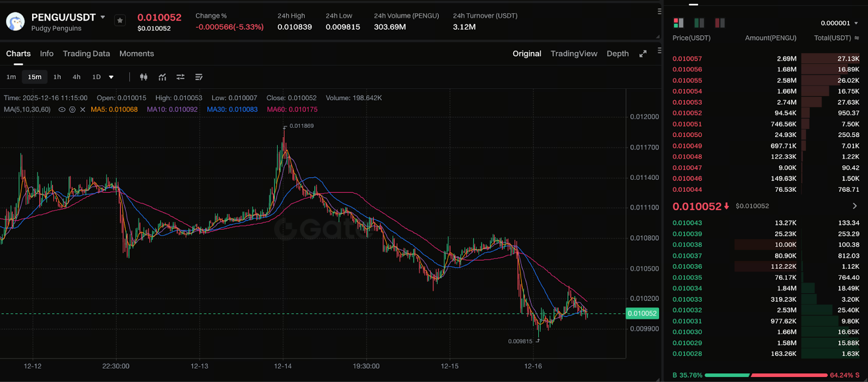Select the ask row at price 0.010049
868x382 pixels.
(x=766, y=146)
